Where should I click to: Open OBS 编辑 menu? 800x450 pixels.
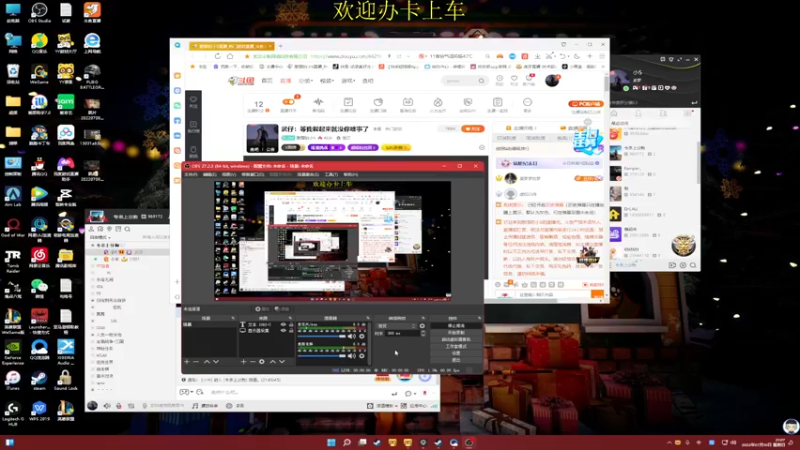tap(210, 174)
